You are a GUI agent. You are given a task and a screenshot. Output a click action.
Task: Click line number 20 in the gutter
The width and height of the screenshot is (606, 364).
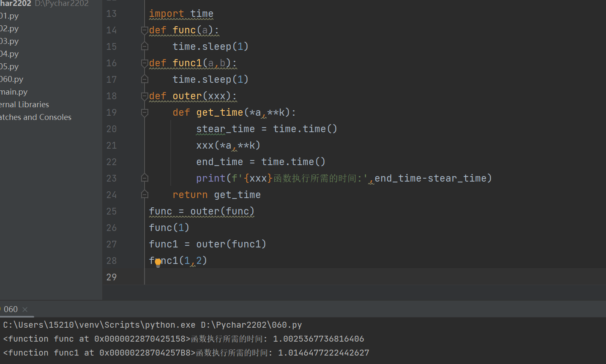coord(112,129)
